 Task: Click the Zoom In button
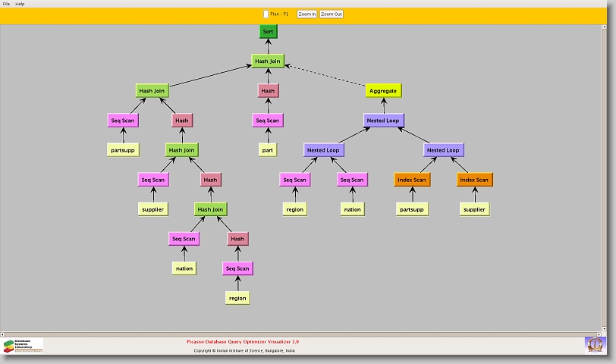pyautogui.click(x=306, y=14)
